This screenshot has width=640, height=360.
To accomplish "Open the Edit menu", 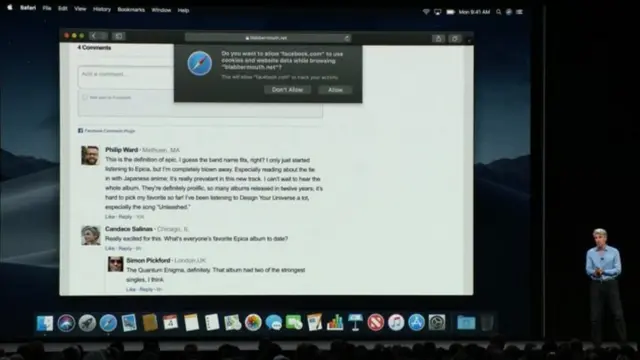I will (62, 9).
